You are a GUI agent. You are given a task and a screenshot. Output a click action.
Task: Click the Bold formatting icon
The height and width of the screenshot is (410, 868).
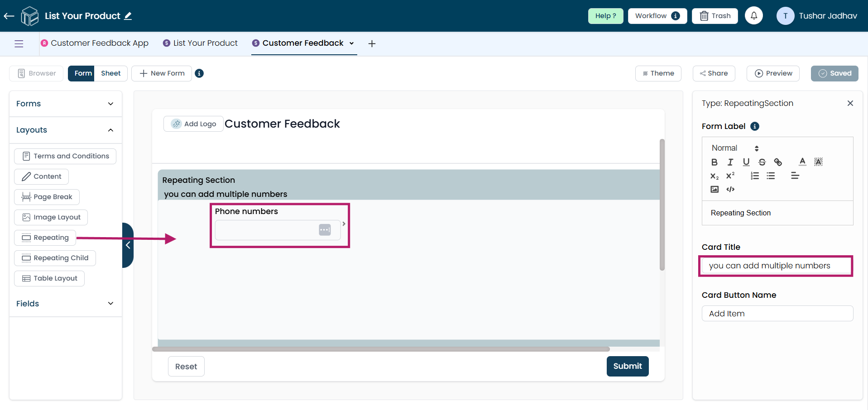tap(714, 162)
